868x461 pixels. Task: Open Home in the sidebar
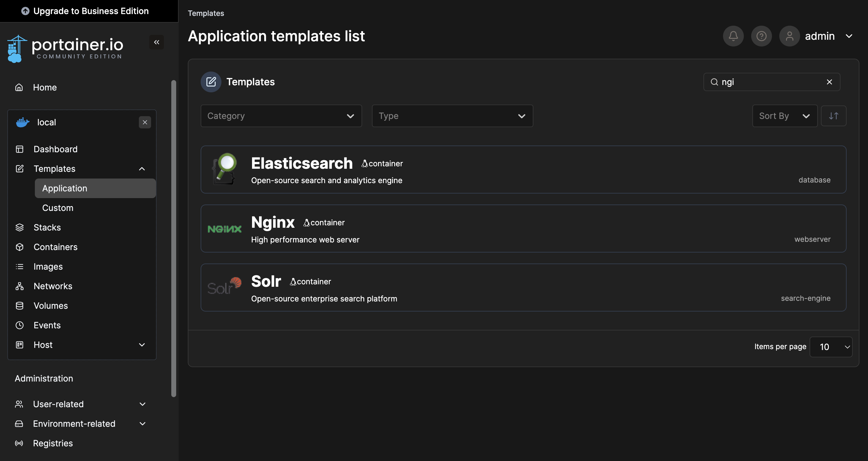pyautogui.click(x=45, y=87)
